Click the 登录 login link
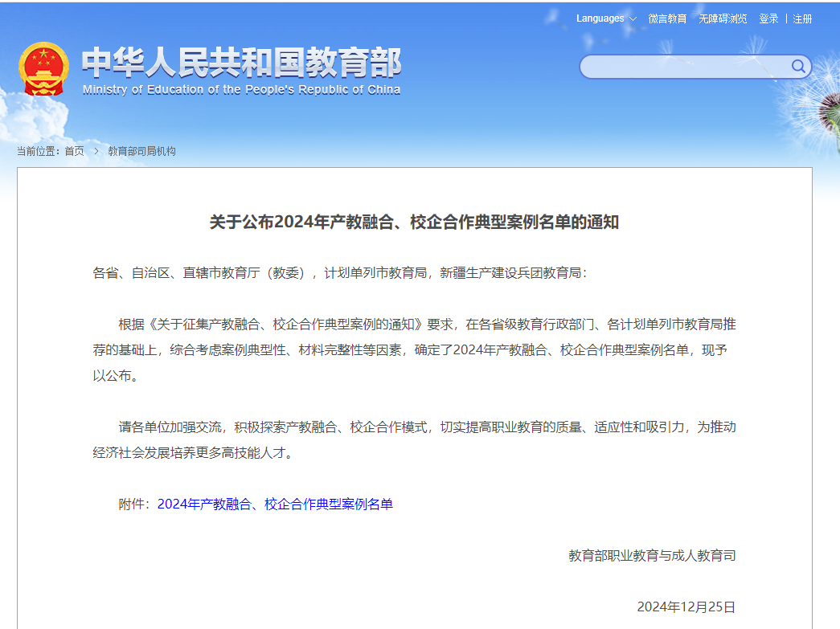This screenshot has width=840, height=629. [x=768, y=18]
